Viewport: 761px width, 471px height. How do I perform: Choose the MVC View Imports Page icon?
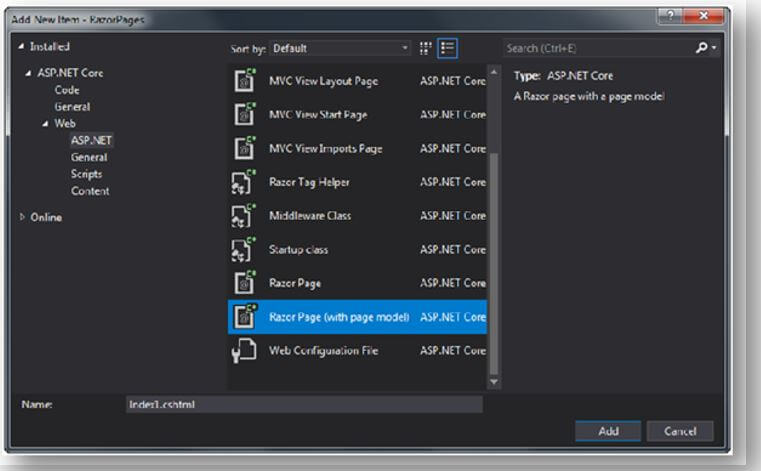tap(242, 149)
